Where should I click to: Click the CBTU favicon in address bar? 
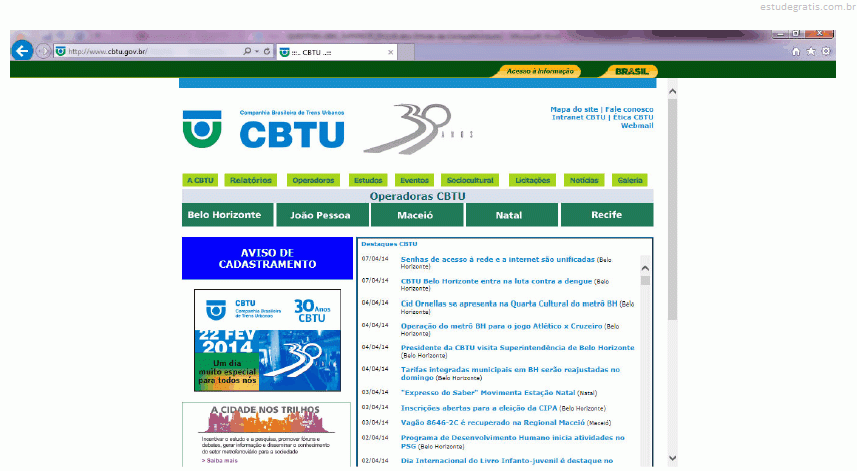60,51
